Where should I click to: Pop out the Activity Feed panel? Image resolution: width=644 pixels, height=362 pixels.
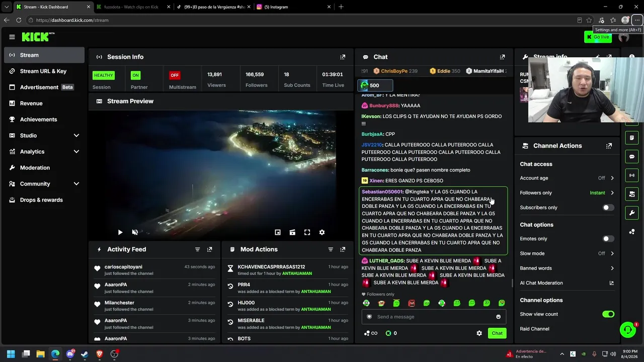(x=210, y=249)
